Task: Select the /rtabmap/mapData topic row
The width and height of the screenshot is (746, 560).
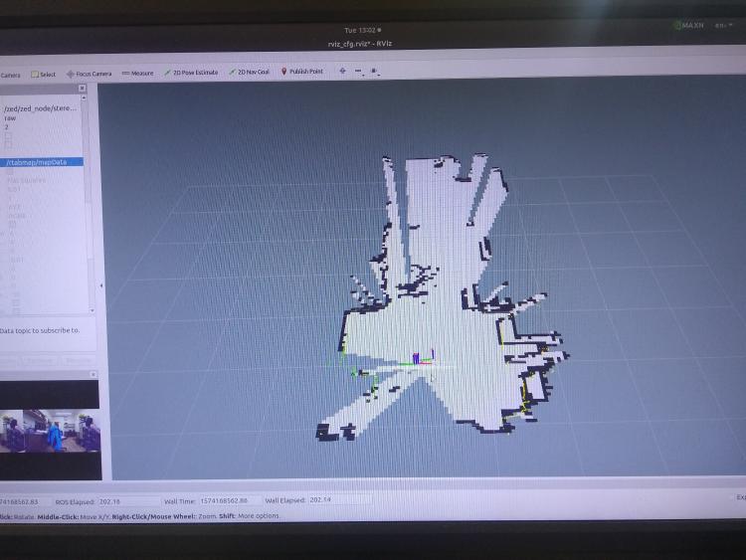Action: tap(42, 161)
